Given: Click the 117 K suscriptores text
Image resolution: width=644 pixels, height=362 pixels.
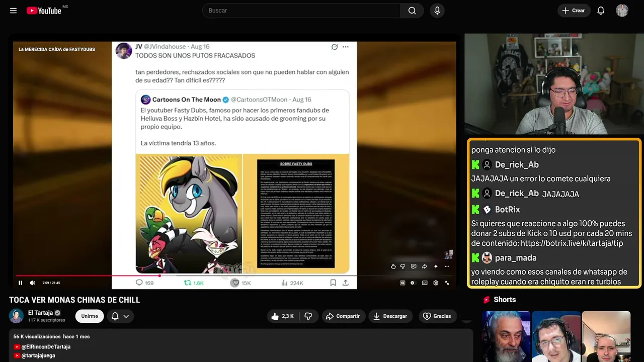Looking at the screenshot, I should coord(47,320).
